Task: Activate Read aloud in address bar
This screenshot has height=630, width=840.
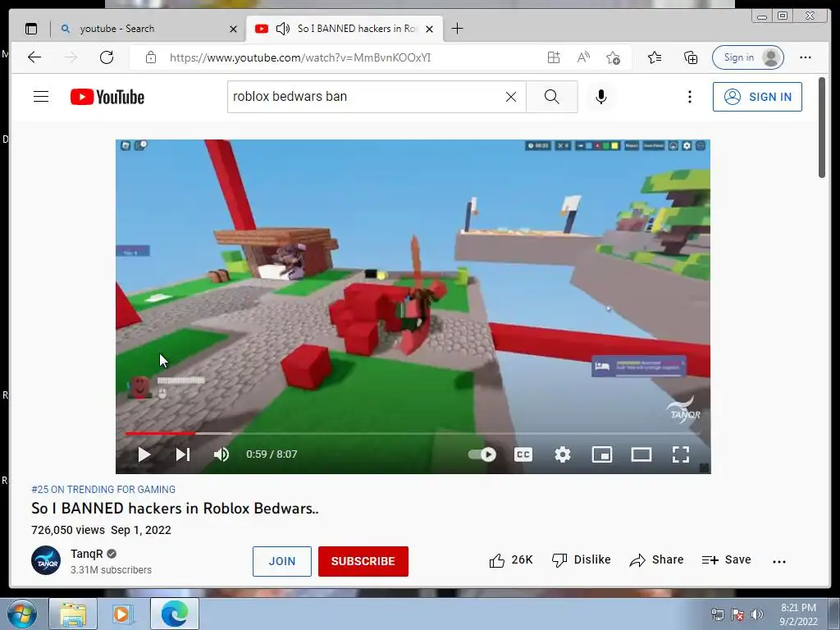Action: [583, 57]
